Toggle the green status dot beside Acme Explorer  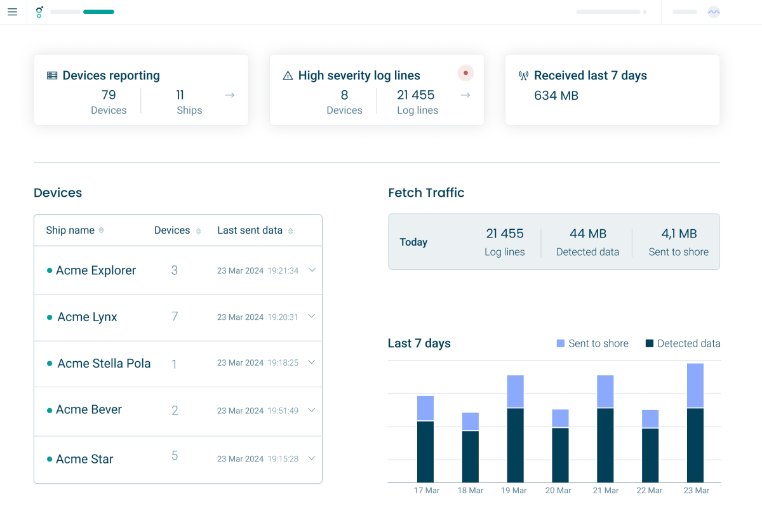(x=49, y=270)
